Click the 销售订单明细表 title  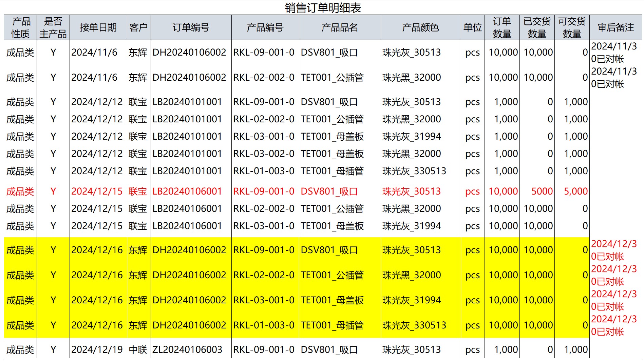click(323, 7)
